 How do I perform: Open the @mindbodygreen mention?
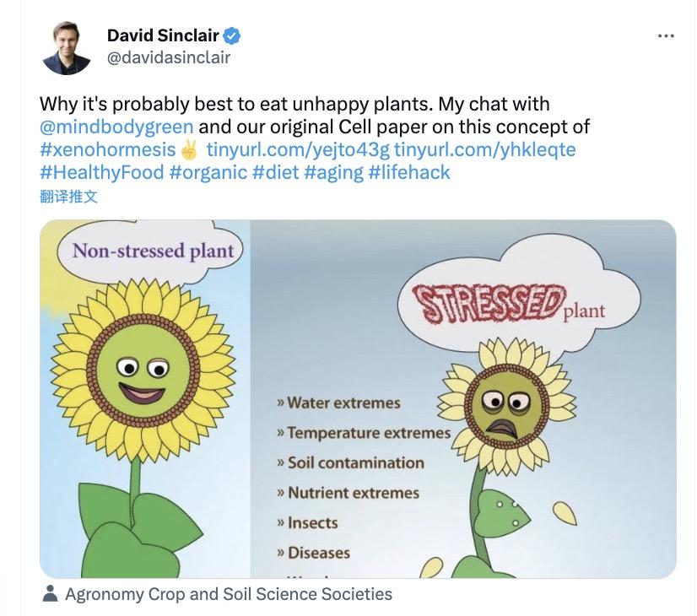click(116, 127)
